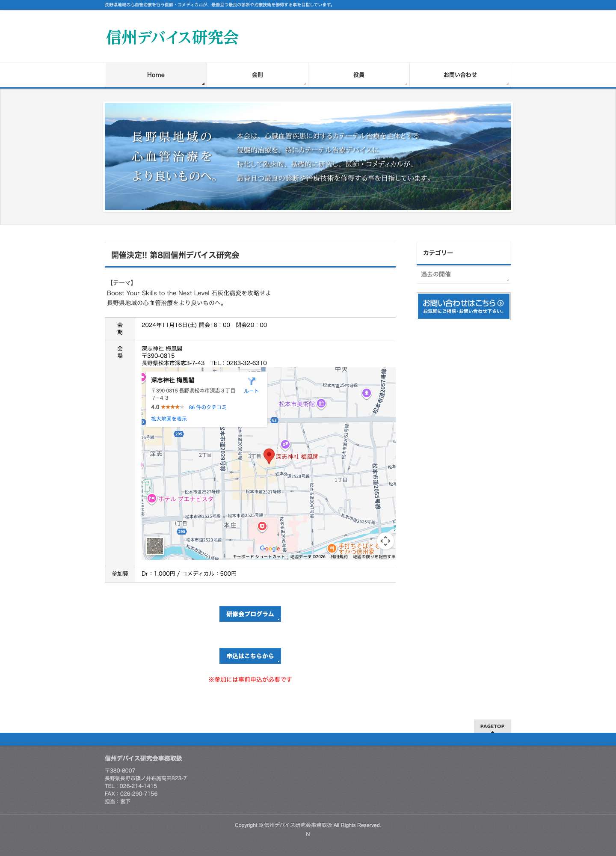Click the Copyright line in the footer
The image size is (616, 856).
(x=308, y=825)
